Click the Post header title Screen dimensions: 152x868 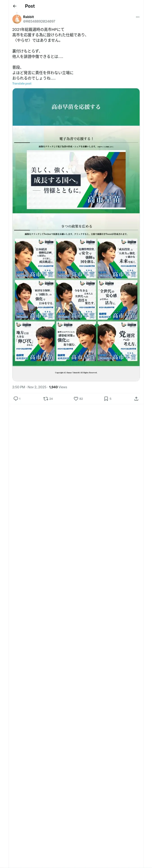coord(30,6)
